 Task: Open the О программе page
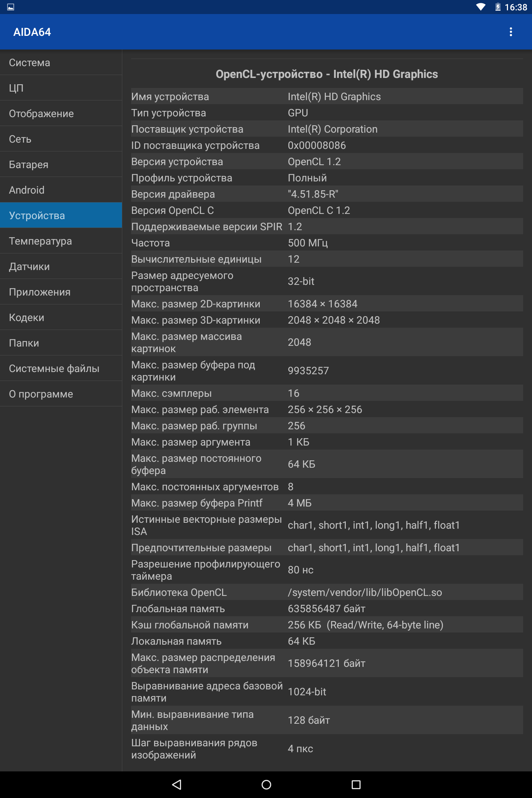(61, 394)
